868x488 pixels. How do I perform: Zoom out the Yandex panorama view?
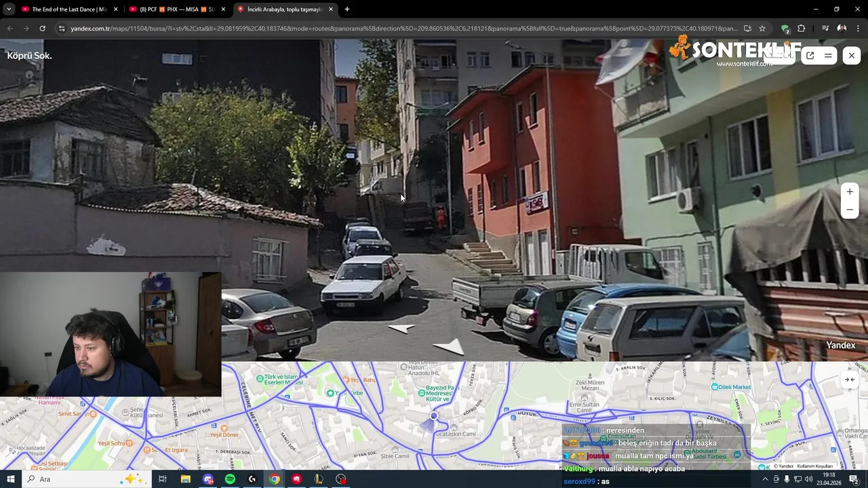850,210
